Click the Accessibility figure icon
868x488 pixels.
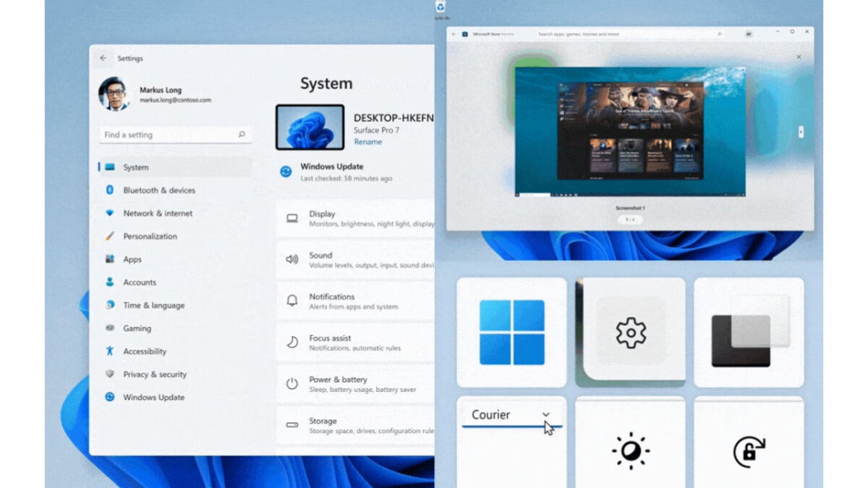pyautogui.click(x=110, y=351)
